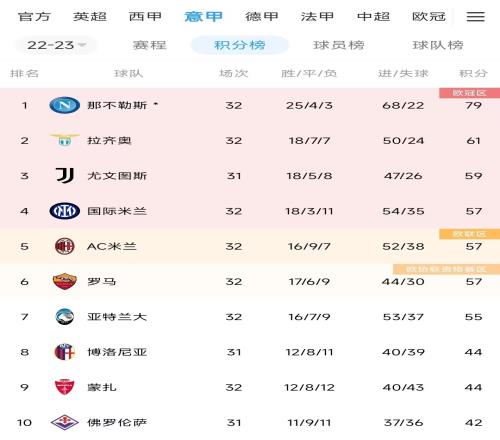Viewport: 500px width, 440px height.
Task: Click Atalanta's 55 points value
Action: click(473, 317)
